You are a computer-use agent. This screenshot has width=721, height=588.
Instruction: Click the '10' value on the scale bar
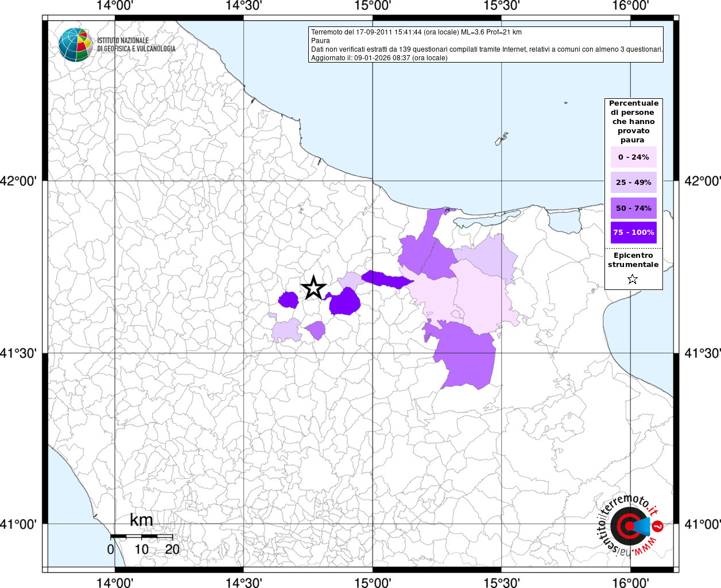pos(141,549)
